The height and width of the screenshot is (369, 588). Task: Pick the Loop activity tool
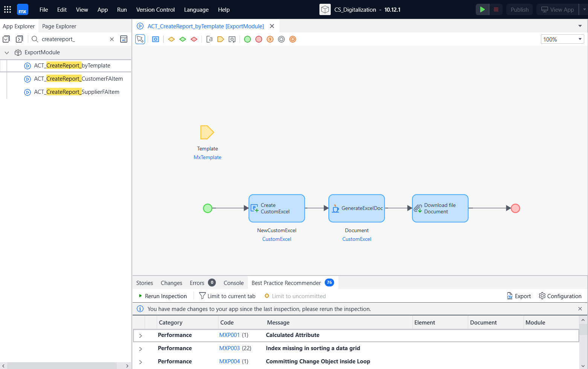(232, 39)
